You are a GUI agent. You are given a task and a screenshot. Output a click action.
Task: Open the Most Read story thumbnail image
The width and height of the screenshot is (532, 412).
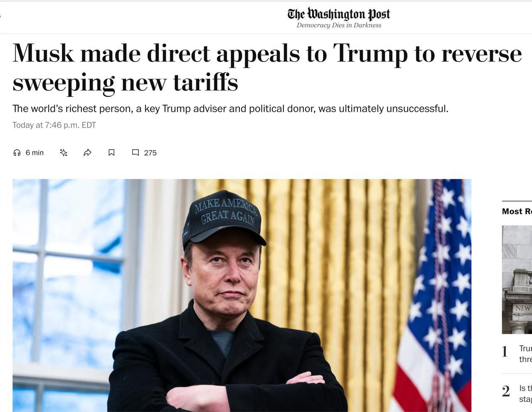click(517, 279)
